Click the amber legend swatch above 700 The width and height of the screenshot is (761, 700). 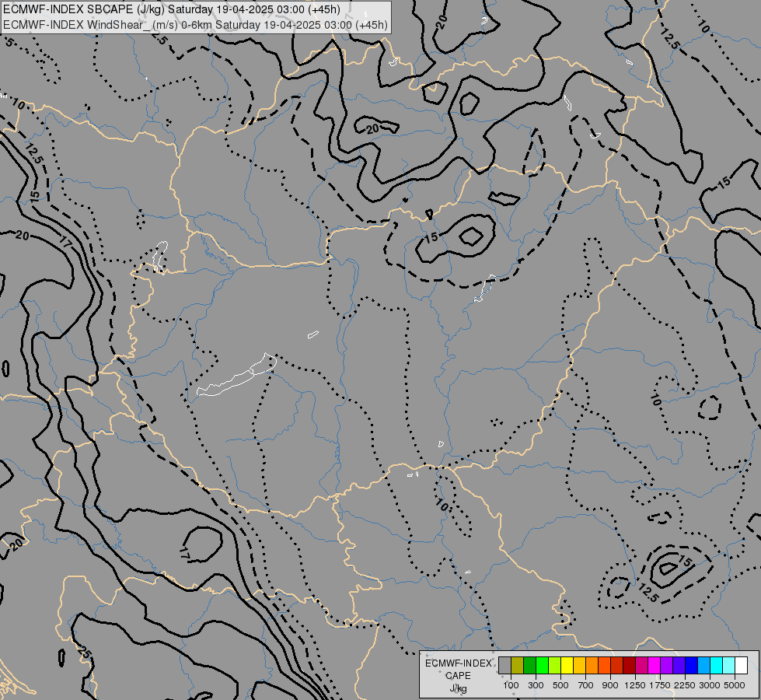pos(579,666)
